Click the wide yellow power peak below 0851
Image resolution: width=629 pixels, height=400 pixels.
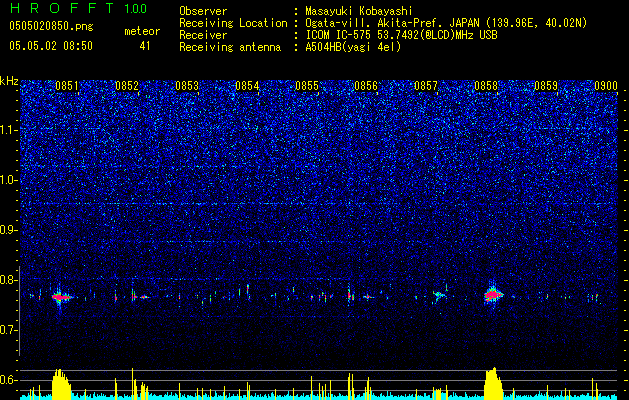(x=61, y=384)
